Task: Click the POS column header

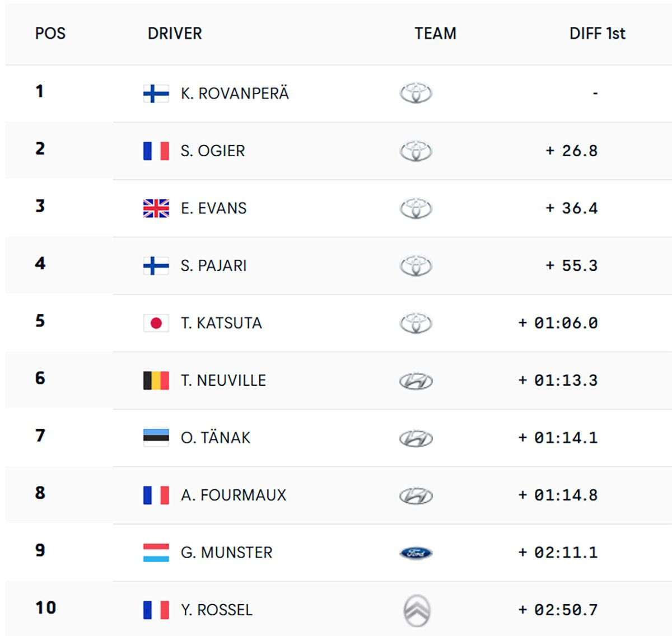Action: 50,34
